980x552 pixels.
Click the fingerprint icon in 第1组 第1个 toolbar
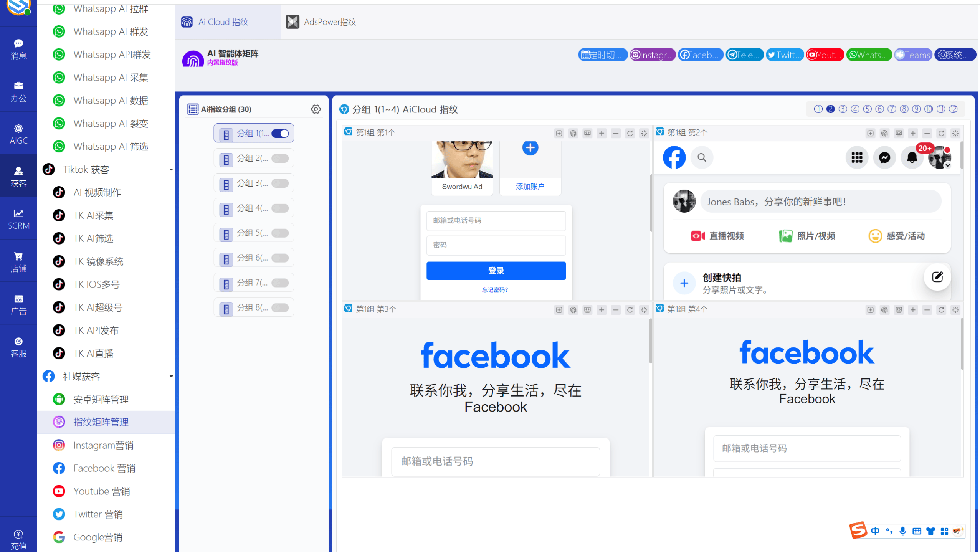click(x=573, y=133)
